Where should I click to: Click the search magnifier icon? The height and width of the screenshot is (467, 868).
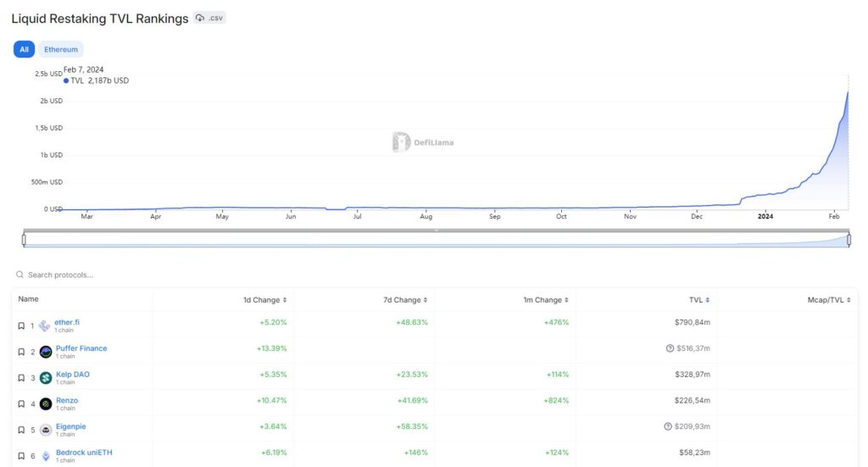click(20, 275)
